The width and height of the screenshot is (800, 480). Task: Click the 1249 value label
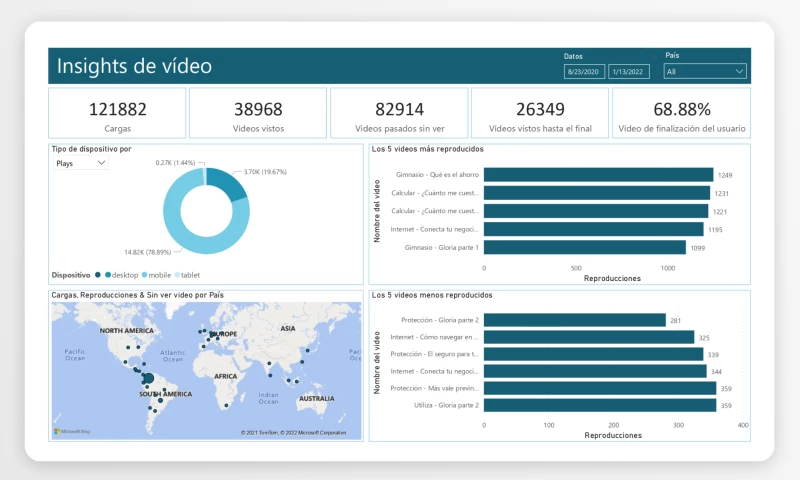tap(725, 175)
